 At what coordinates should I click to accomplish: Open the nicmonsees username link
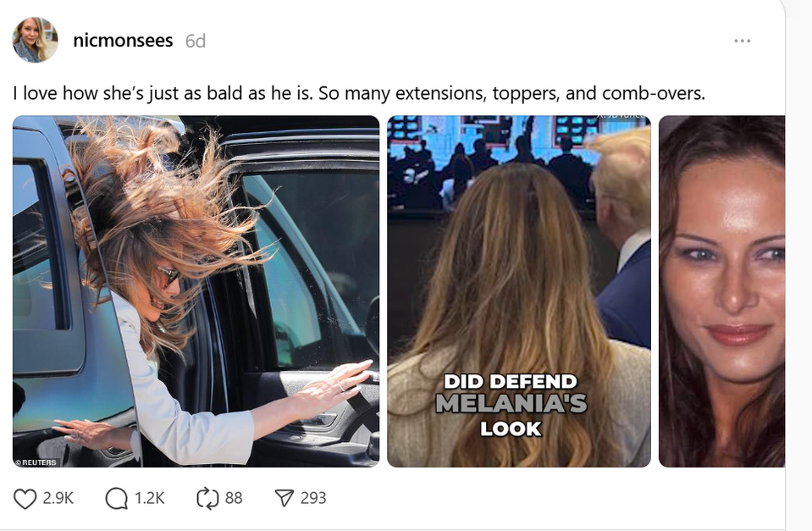coord(123,41)
